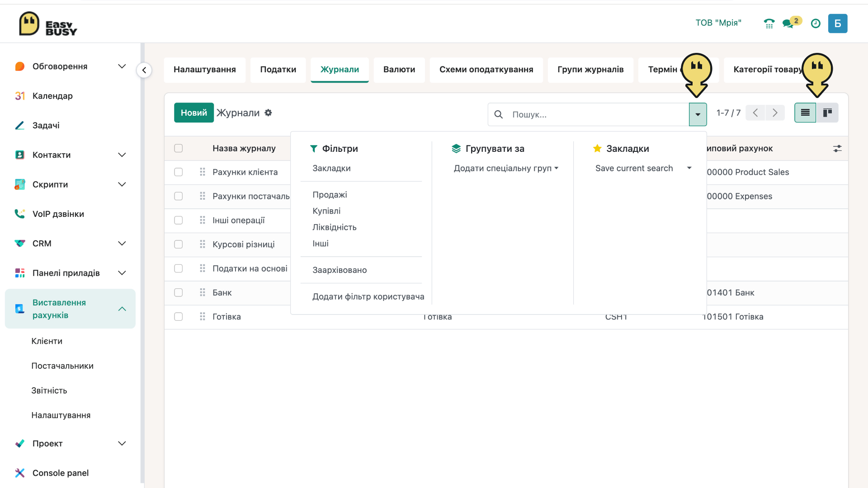Select all journals with header checkbox
The image size is (868, 488).
[x=179, y=148]
